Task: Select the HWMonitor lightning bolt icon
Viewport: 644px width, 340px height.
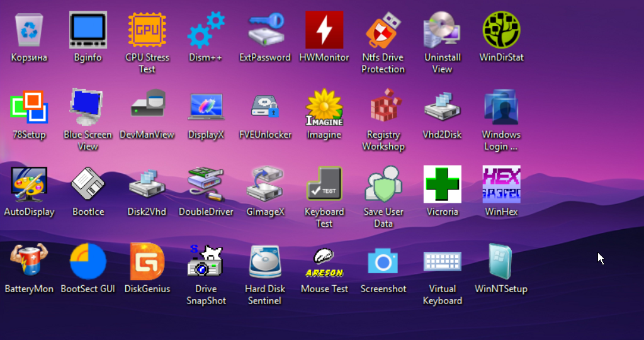Action: (x=324, y=30)
